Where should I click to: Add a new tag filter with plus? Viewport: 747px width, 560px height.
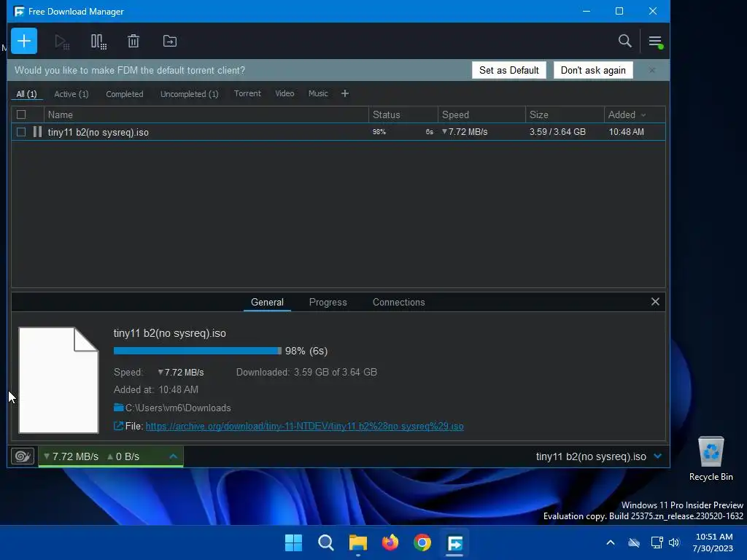(345, 93)
